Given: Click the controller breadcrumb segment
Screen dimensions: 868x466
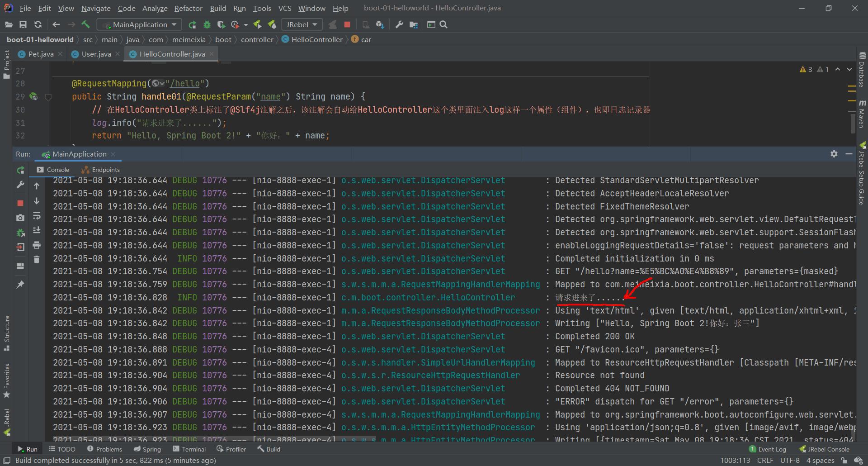Looking at the screenshot, I should point(257,39).
